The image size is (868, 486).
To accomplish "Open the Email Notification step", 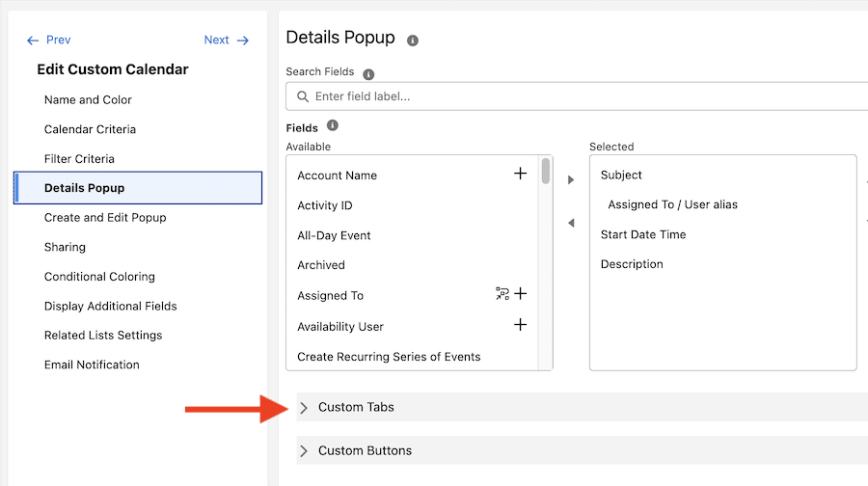I will click(x=92, y=364).
